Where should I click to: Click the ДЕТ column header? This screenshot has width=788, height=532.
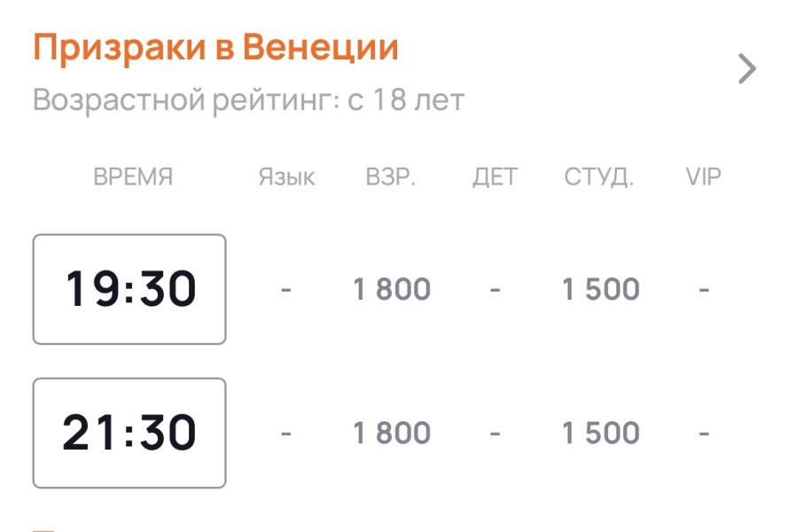point(495,177)
